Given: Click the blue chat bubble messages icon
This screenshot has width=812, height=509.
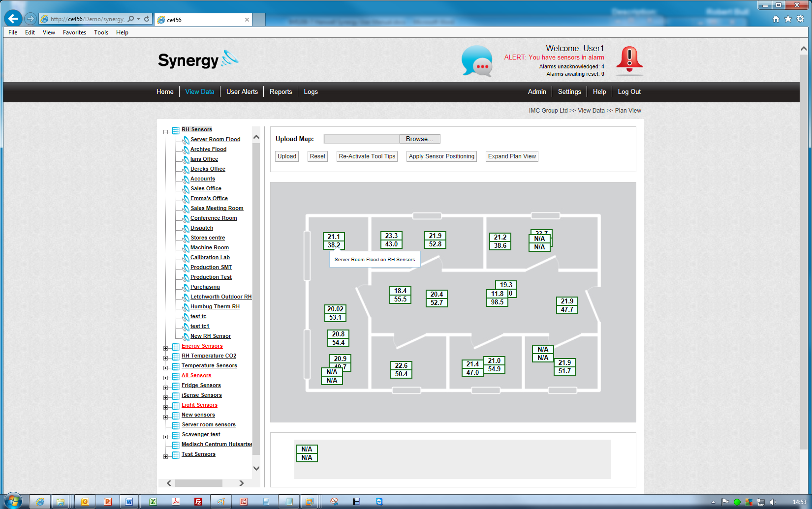Looking at the screenshot, I should (x=476, y=61).
